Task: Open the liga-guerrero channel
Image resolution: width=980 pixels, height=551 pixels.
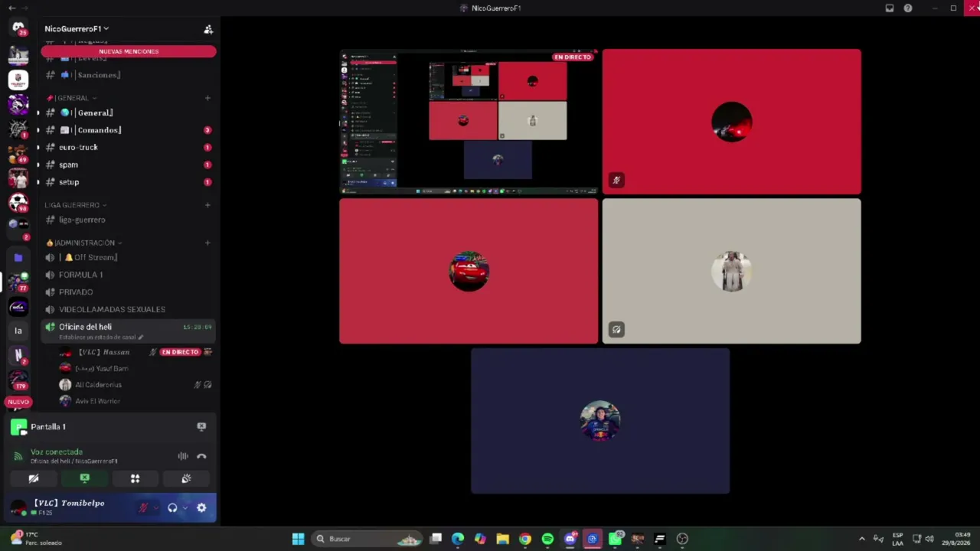Action: point(129,220)
